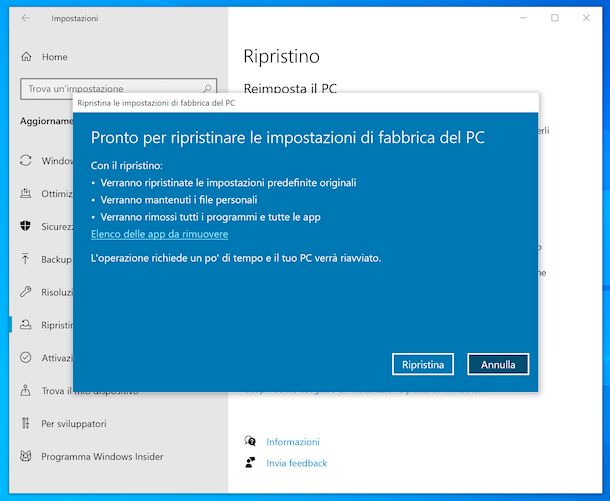Image resolution: width=610 pixels, height=501 pixels.
Task: Open the Invia feedback link
Action: tap(296, 463)
